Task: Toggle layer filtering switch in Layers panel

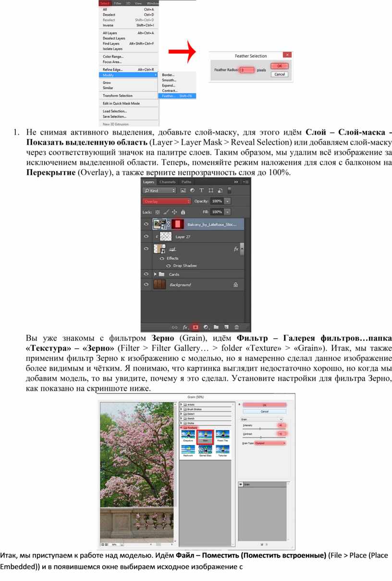Action: tap(230, 190)
